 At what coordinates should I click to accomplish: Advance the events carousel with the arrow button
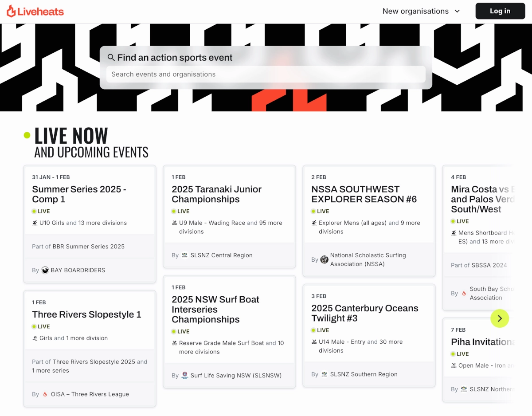tap(500, 318)
